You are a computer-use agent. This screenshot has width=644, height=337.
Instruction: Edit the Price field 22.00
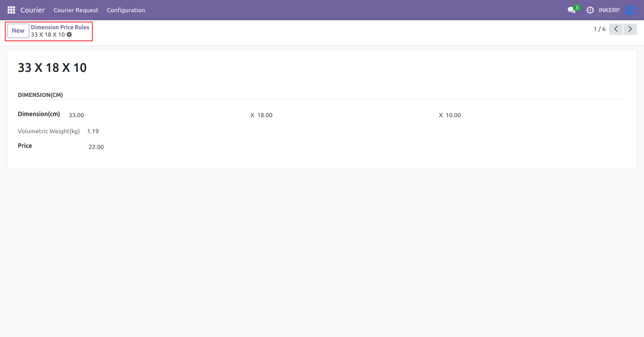(96, 147)
